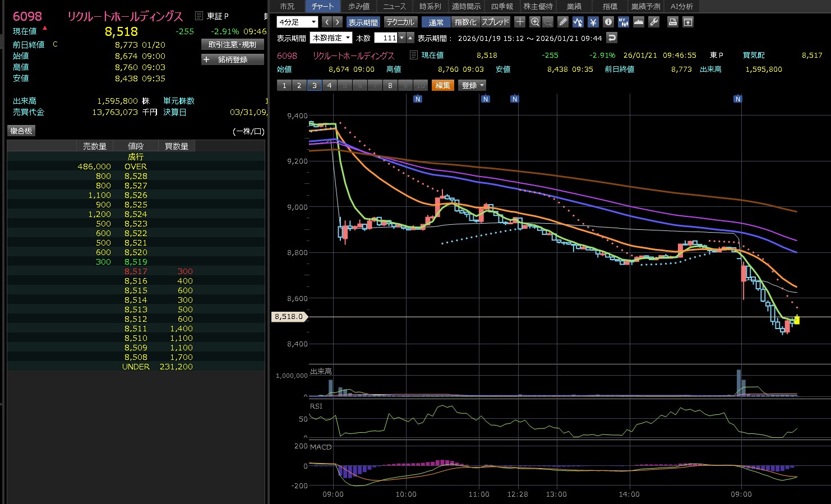831x504 pixels.
Task: Activate the pencil drawing tool
Action: pos(563,22)
